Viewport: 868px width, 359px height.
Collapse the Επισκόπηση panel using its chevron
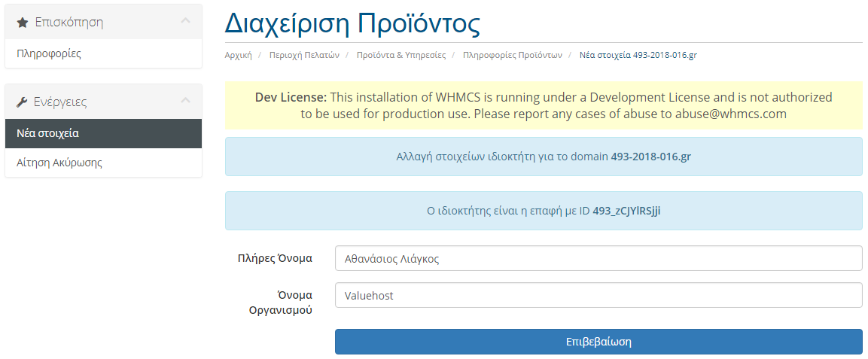(x=185, y=22)
